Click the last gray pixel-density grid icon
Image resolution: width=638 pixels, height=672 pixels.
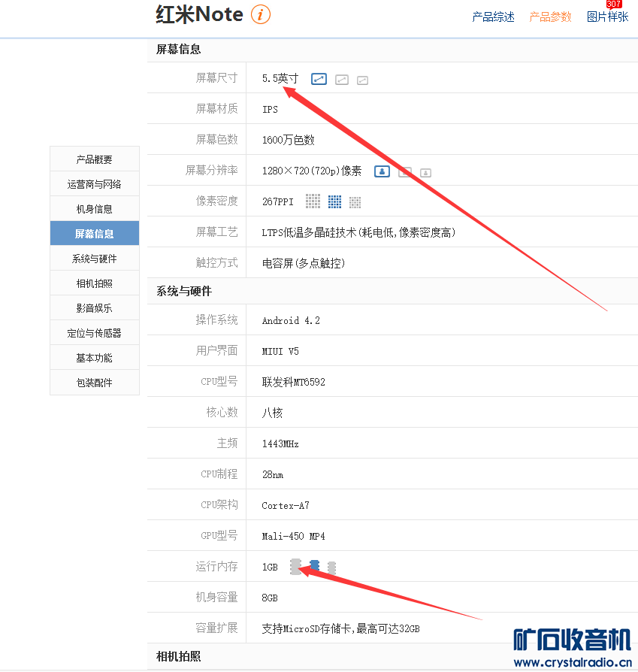click(355, 202)
